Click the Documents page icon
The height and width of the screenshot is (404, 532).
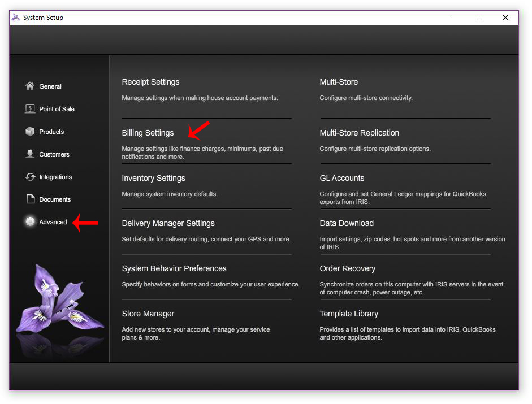pos(30,199)
